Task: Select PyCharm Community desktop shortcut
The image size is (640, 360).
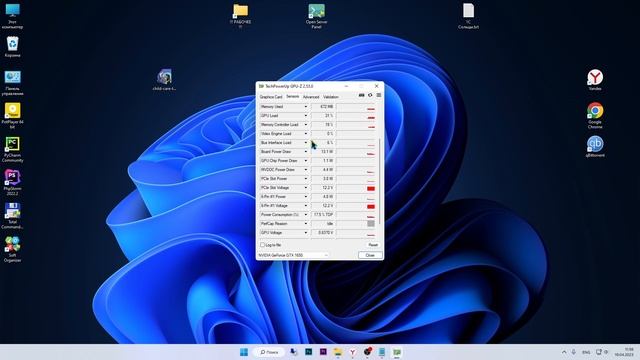Action: pos(12,150)
